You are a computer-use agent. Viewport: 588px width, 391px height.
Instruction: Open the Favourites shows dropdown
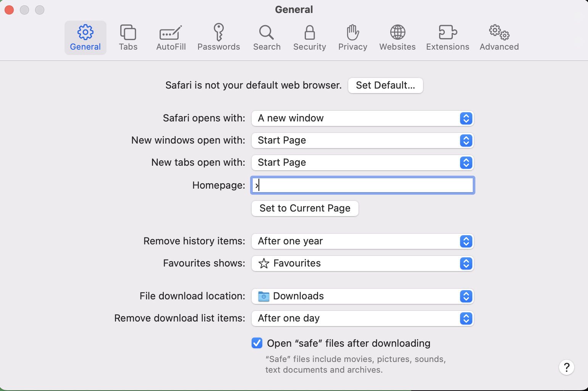click(x=362, y=263)
